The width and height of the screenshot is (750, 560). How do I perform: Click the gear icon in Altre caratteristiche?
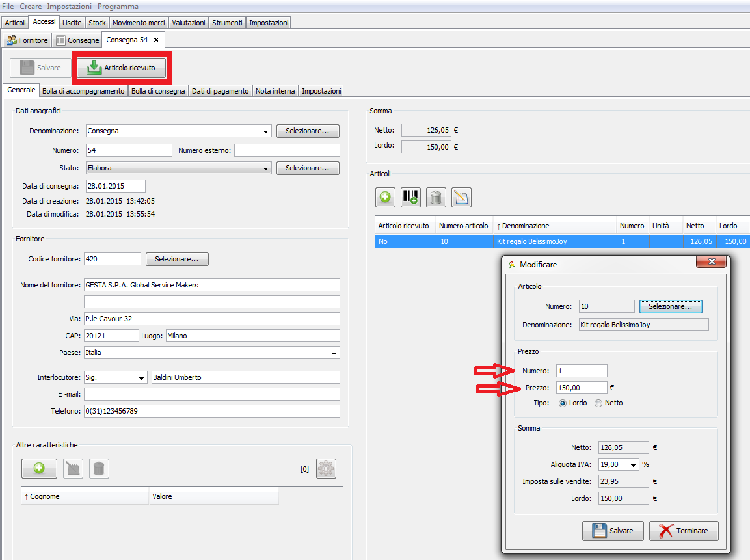point(326,468)
